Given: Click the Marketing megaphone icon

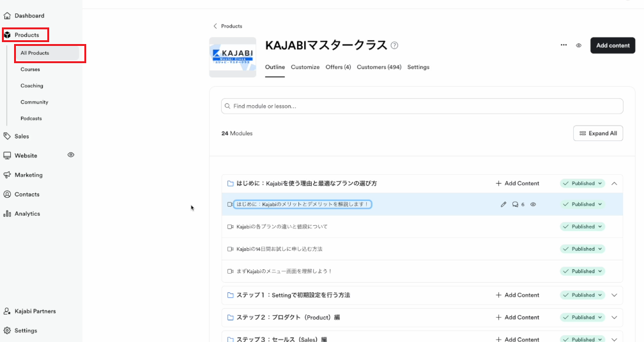Looking at the screenshot, I should tap(7, 175).
